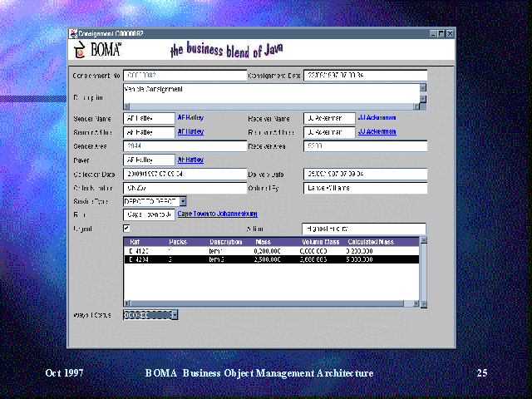
Task: Toggle the Urgent checkbox
Action: pyautogui.click(x=126, y=228)
